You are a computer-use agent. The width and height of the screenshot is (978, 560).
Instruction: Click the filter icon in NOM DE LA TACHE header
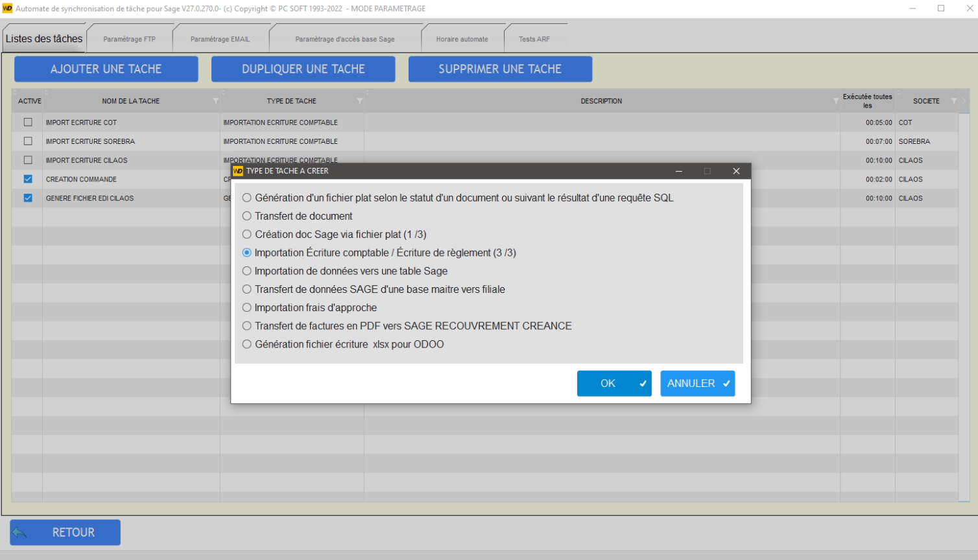215,101
